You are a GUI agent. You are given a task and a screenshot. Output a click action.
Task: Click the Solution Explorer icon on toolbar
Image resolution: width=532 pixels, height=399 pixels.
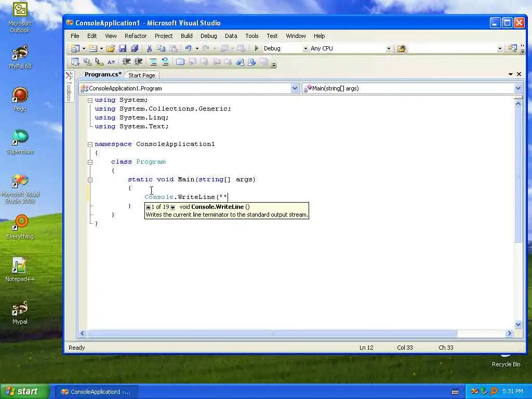point(512,48)
